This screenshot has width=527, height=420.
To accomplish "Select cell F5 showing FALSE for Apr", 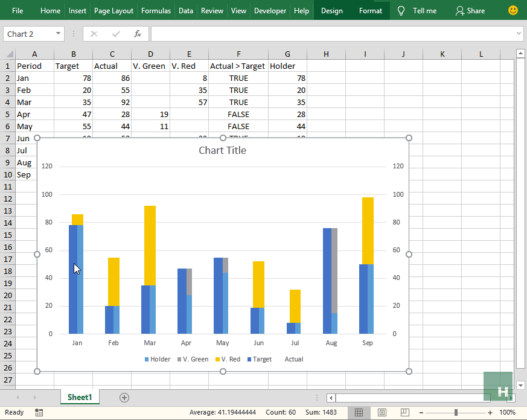I will [x=238, y=114].
